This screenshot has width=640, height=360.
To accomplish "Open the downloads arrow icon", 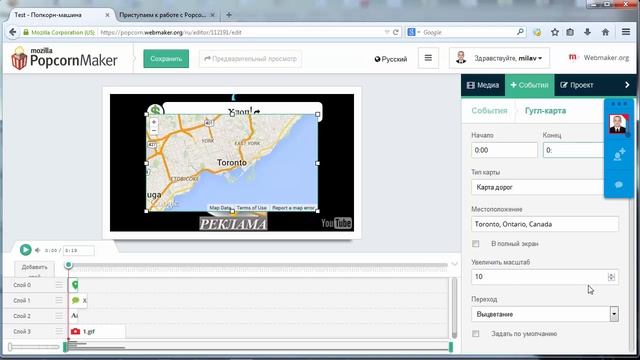I will click(x=587, y=32).
